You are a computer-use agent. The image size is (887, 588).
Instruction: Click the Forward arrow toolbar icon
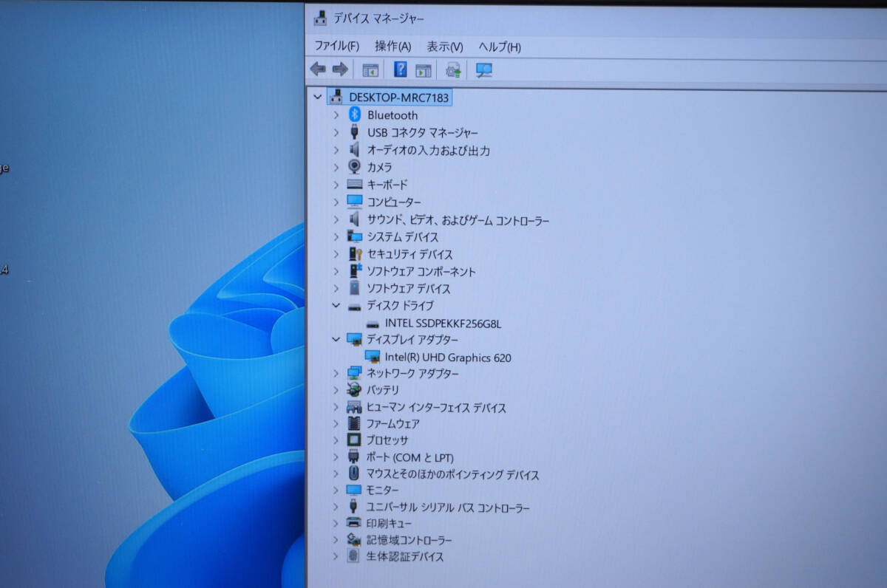click(x=340, y=69)
